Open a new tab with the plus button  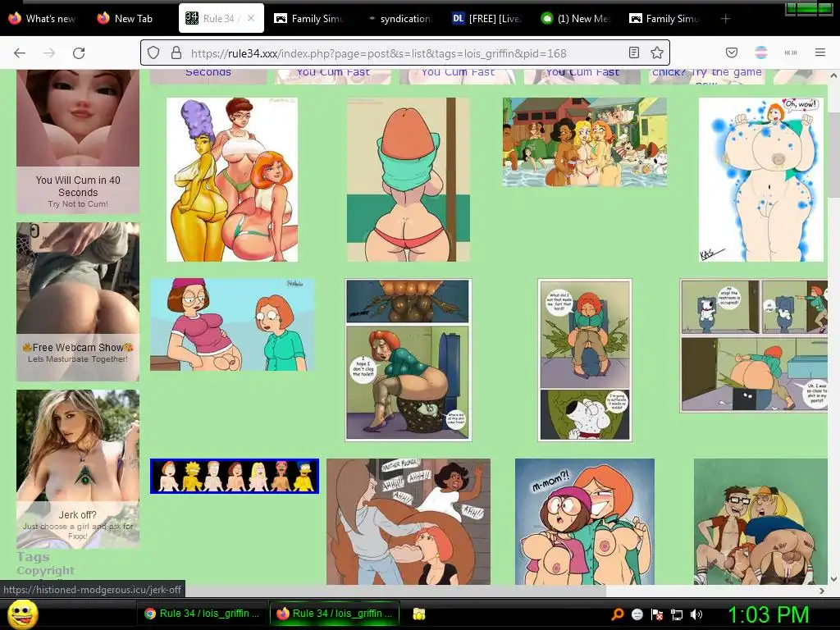(x=725, y=19)
